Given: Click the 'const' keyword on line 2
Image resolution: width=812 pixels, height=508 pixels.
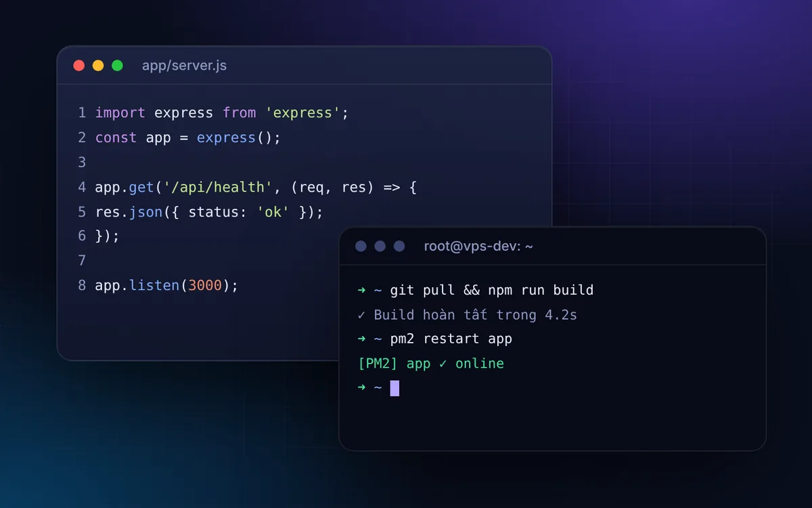Looking at the screenshot, I should (116, 137).
